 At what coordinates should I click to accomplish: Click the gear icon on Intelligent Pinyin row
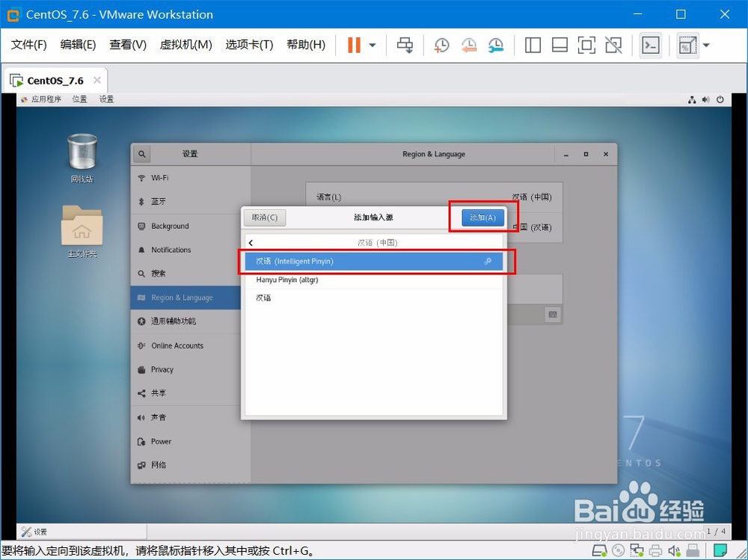point(488,262)
